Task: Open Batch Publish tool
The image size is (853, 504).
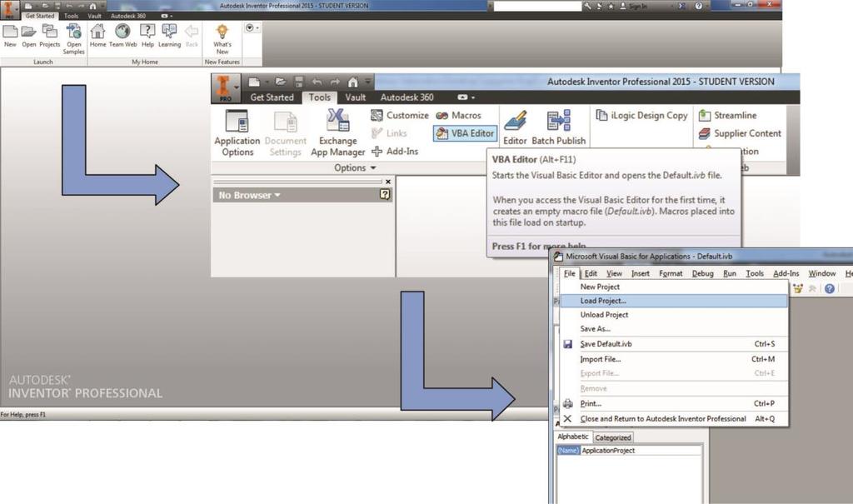Action: click(559, 128)
